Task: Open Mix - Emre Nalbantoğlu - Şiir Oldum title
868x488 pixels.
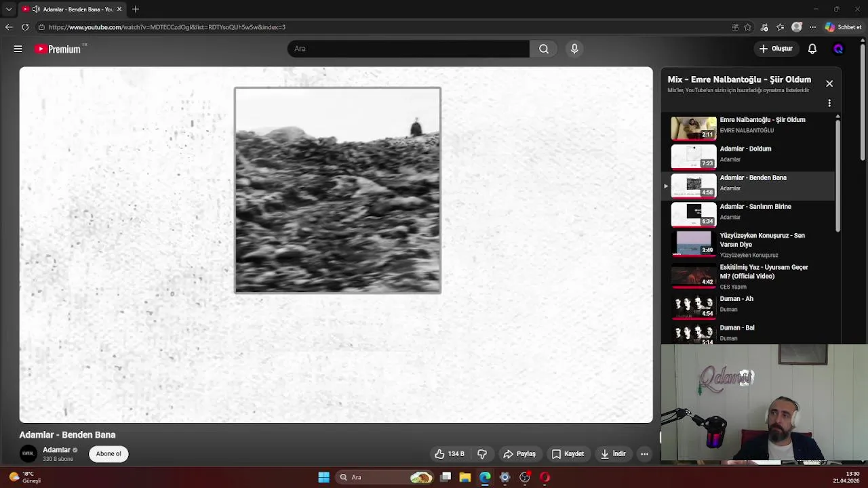Action: (739, 79)
